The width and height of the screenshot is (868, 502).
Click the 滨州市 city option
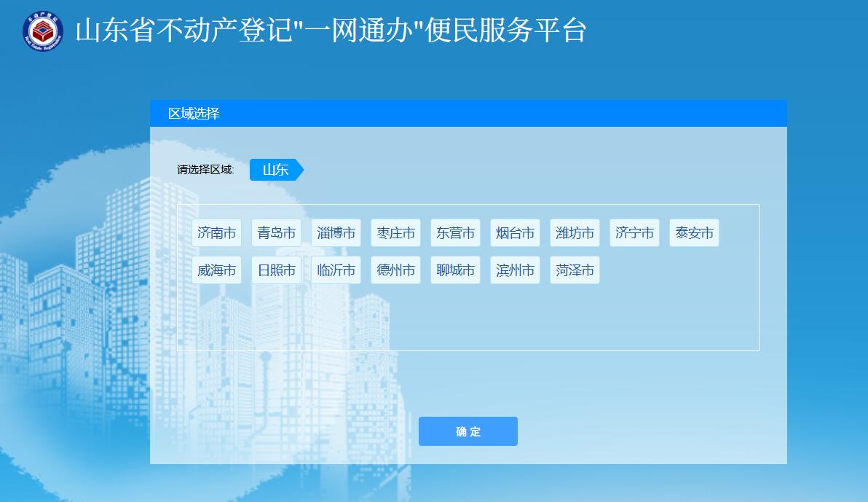click(516, 270)
